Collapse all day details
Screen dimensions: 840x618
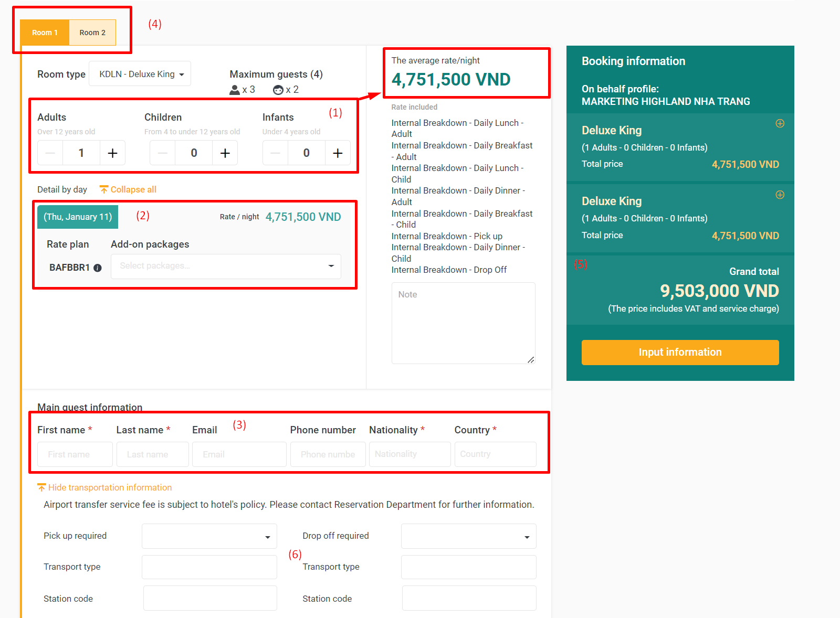tap(128, 190)
